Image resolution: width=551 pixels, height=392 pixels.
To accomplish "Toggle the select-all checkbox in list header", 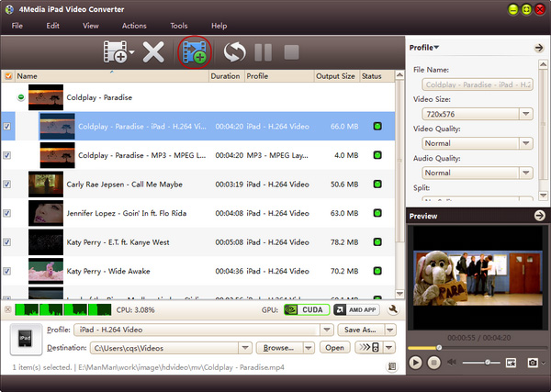I will click(x=8, y=76).
